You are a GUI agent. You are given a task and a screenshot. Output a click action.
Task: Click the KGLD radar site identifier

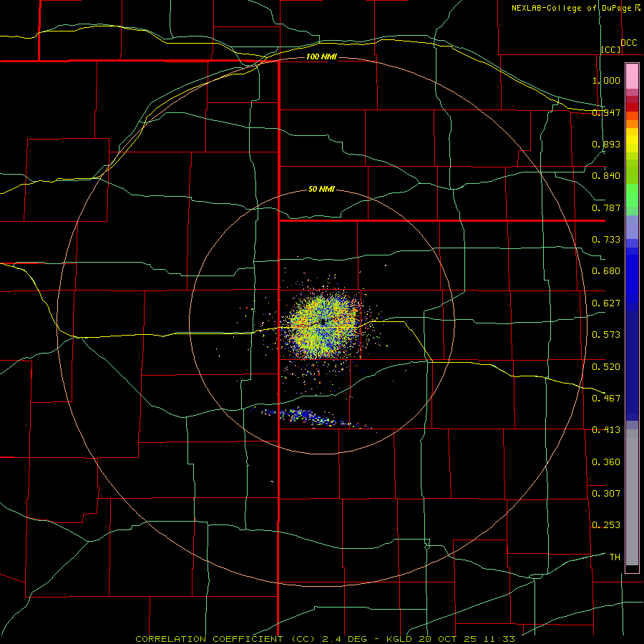[x=401, y=639]
